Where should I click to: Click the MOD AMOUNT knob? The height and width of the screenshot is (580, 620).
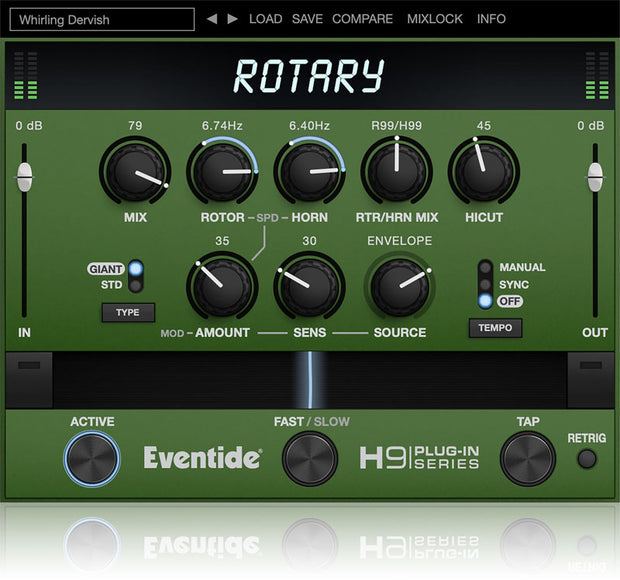coord(222,286)
